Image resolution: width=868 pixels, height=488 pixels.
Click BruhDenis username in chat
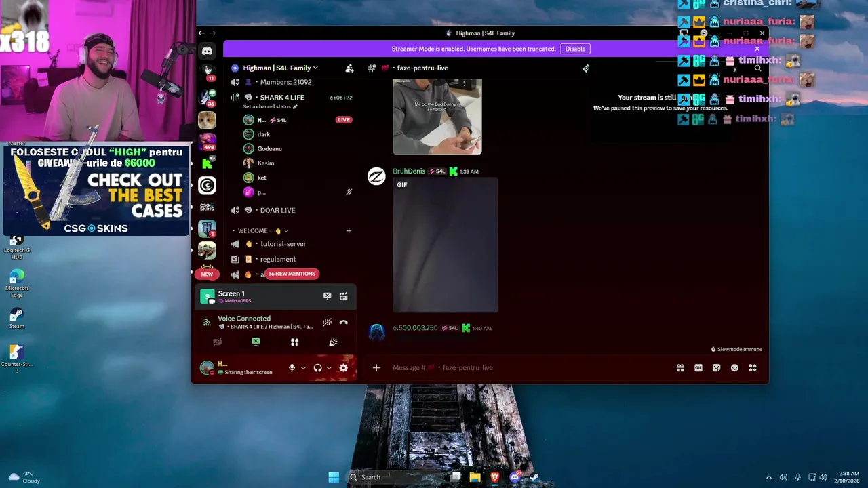tap(409, 171)
